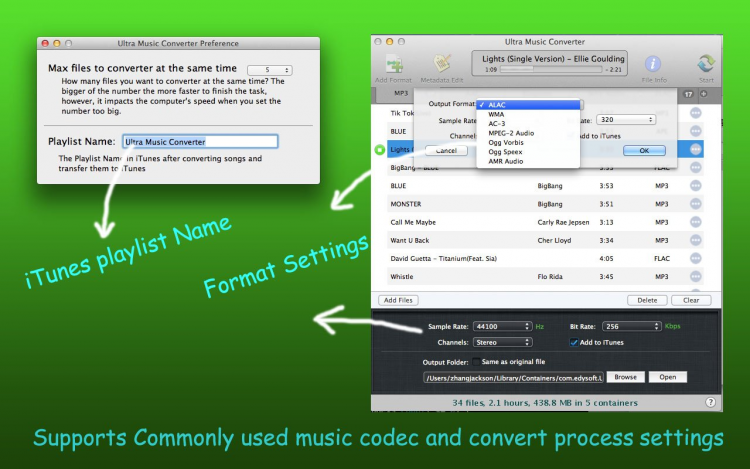This screenshot has width=750, height=469.
Task: Select the MONSTER song row
Action: pyautogui.click(x=545, y=204)
